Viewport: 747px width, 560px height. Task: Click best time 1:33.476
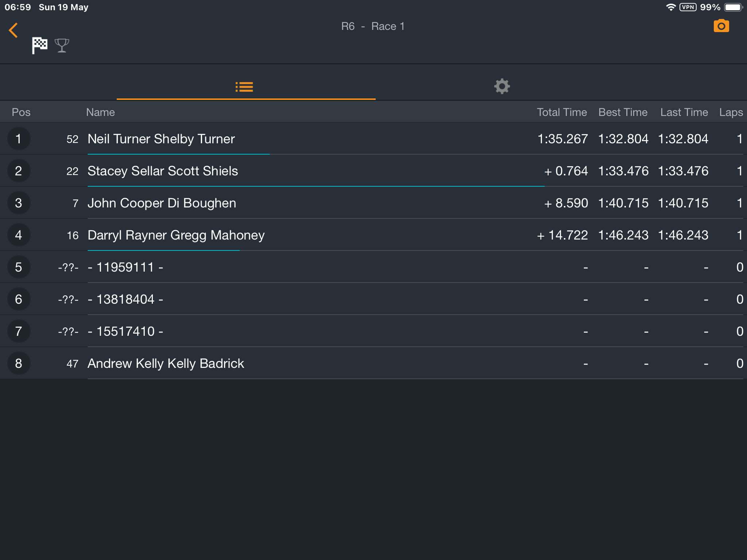click(x=623, y=171)
